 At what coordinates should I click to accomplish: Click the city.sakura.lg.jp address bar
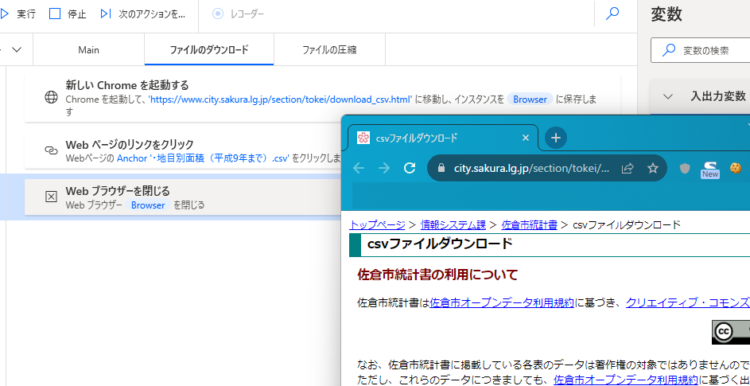(532, 168)
